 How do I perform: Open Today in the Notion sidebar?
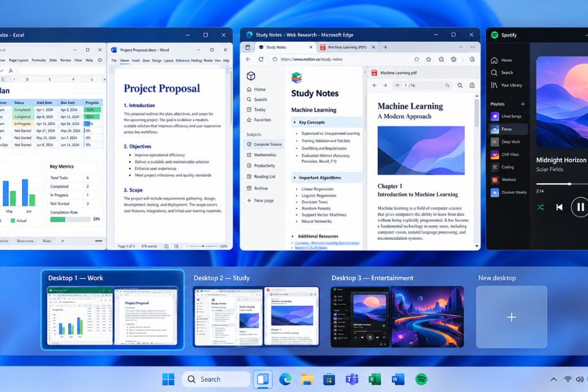pyautogui.click(x=256, y=110)
